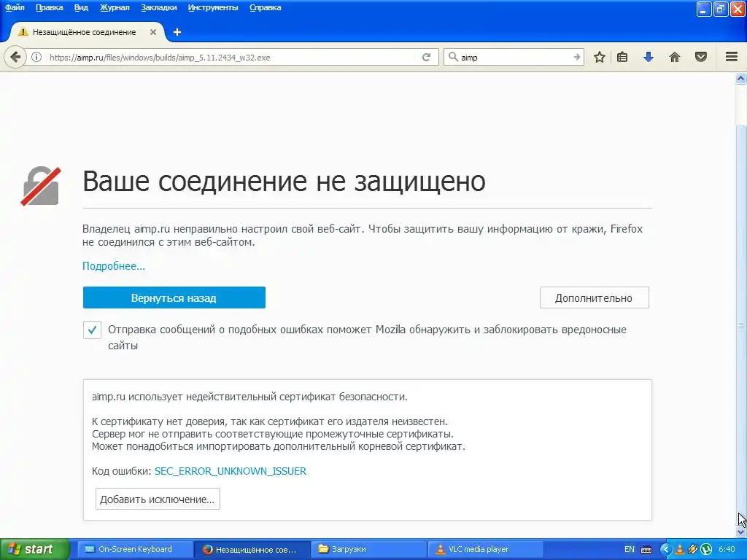Screen dimensions: 747x560
Task: Submit search with the arrow in search box
Action: [576, 57]
